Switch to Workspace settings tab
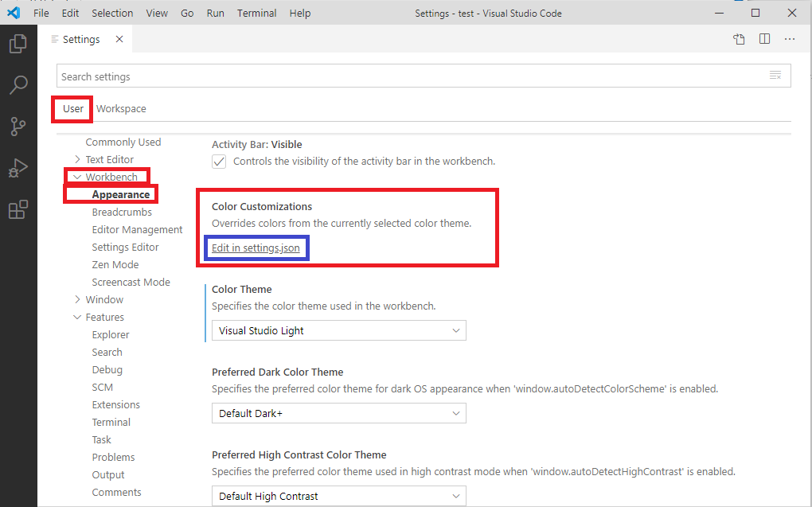 coord(121,109)
